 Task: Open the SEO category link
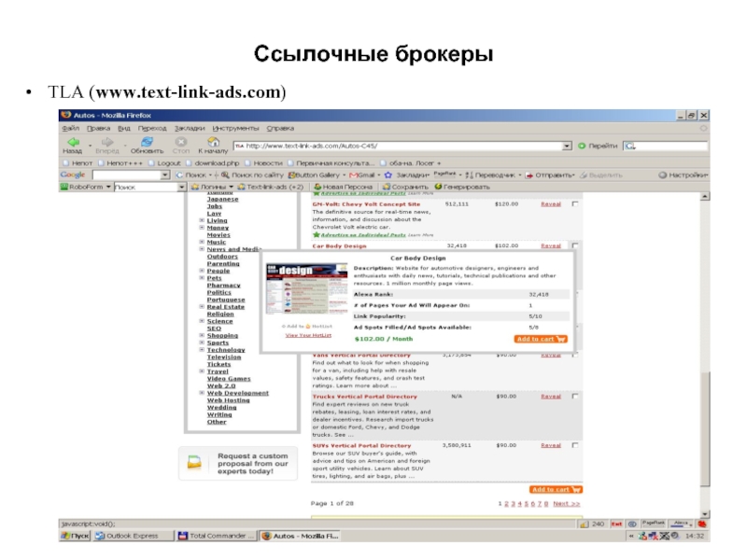point(214,329)
